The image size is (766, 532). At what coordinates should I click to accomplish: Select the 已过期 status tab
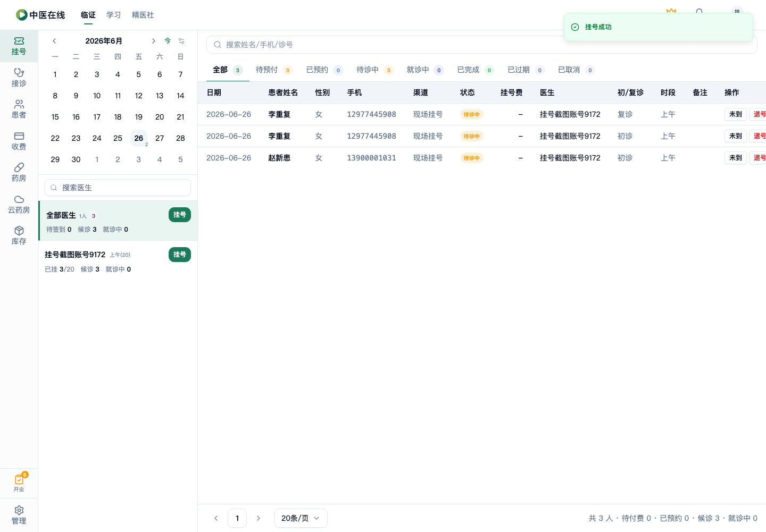coord(526,70)
